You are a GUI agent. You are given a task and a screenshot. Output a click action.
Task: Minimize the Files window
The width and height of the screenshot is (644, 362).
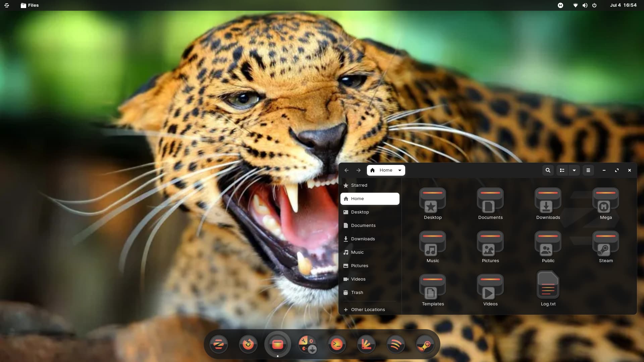(x=604, y=170)
